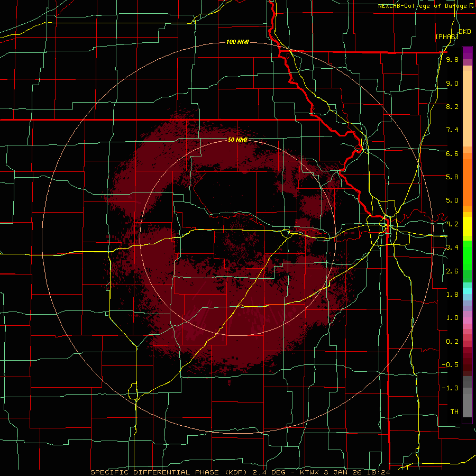
Task: Click the 4.2 legend value
Action: pyautogui.click(x=452, y=224)
